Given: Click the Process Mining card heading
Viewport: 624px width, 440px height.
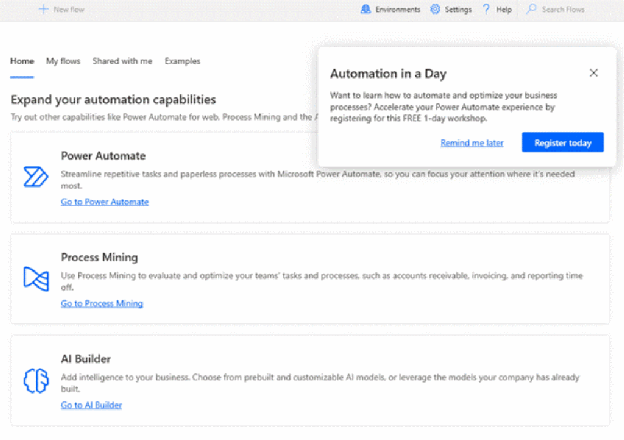Looking at the screenshot, I should 99,257.
